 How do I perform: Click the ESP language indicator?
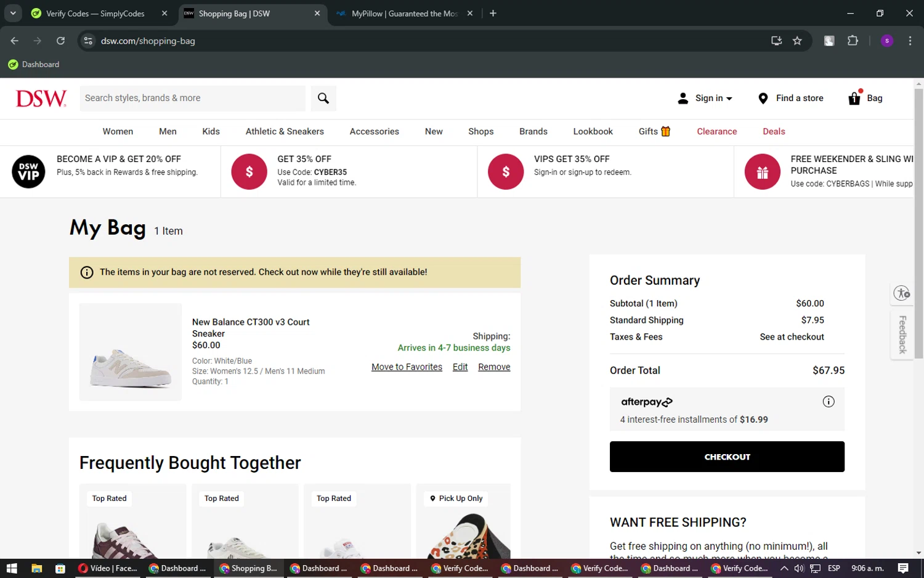(x=834, y=568)
